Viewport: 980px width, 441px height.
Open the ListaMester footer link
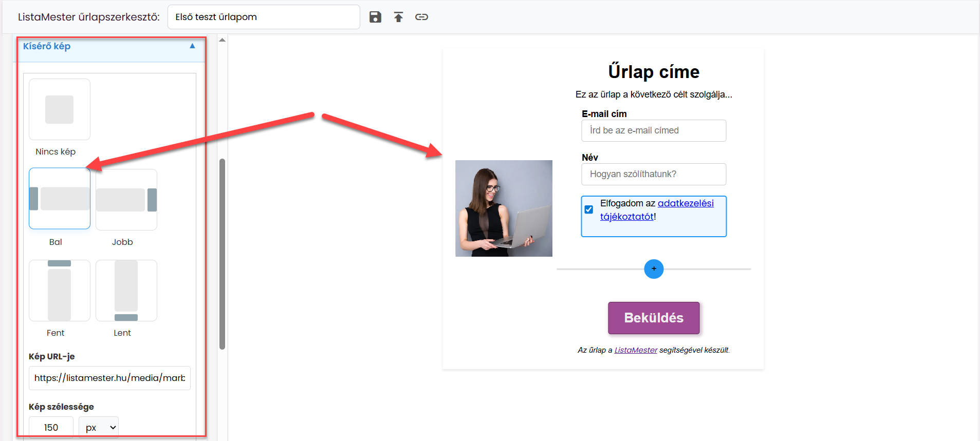tap(636, 350)
